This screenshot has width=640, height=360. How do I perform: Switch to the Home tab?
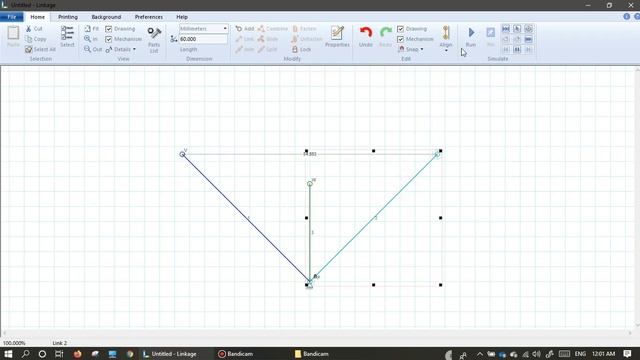pos(38,17)
